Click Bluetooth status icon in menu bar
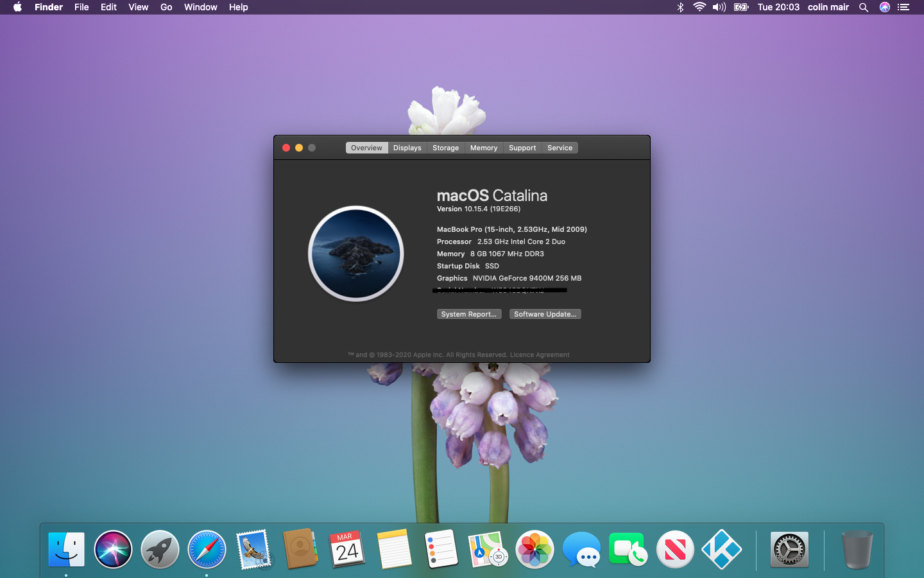The height and width of the screenshot is (578, 924). tap(680, 7)
